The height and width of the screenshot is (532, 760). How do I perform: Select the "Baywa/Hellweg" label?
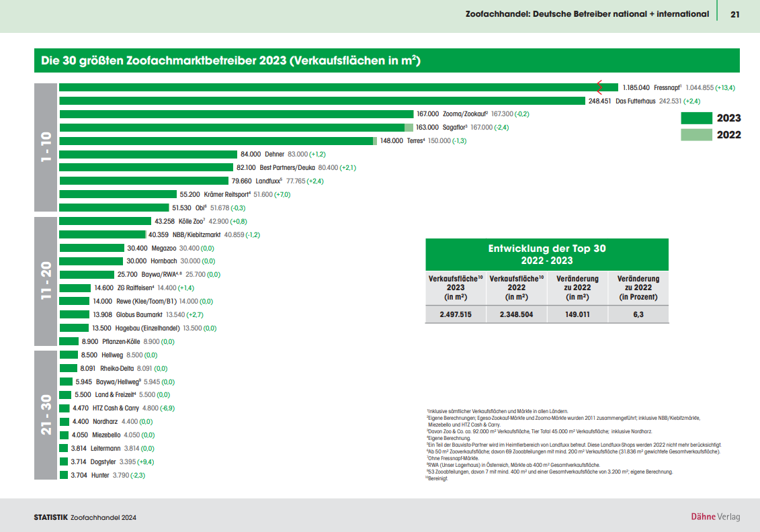click(x=118, y=382)
